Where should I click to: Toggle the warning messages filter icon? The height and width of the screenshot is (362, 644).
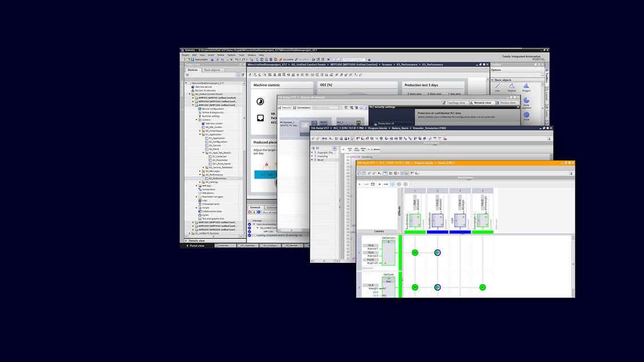(254, 213)
